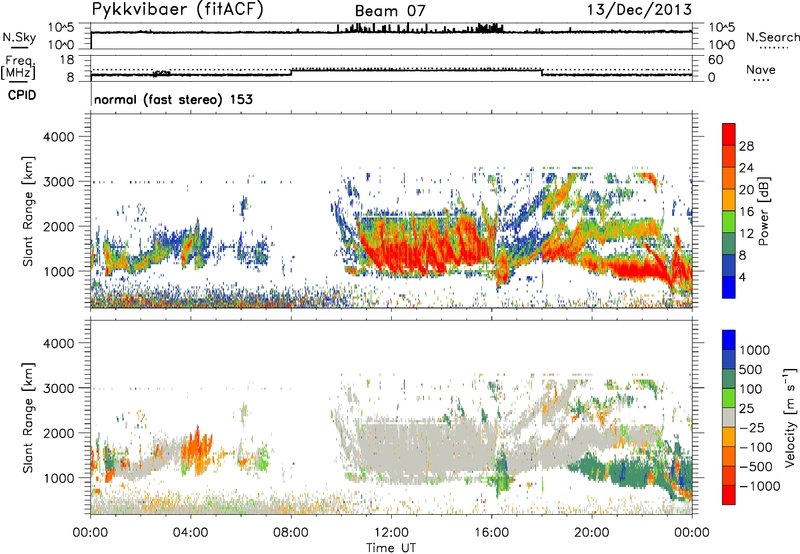800x554 pixels.
Task: Click the grey band of the velocity color bar
Action: point(729,418)
